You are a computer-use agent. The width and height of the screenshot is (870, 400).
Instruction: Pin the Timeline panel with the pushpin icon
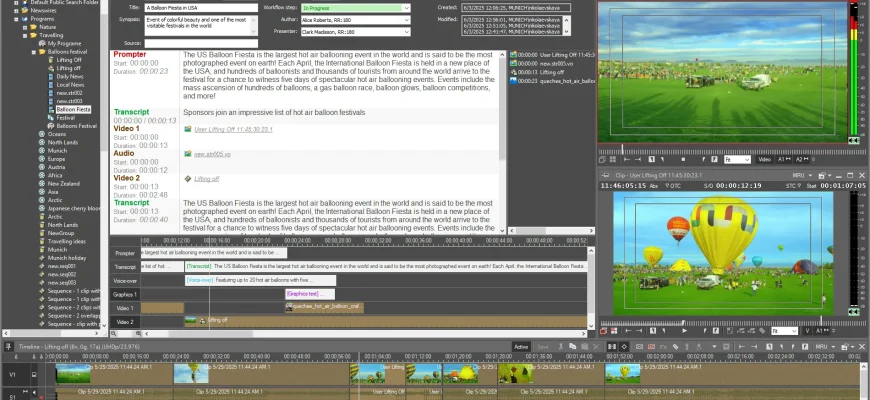[8, 347]
